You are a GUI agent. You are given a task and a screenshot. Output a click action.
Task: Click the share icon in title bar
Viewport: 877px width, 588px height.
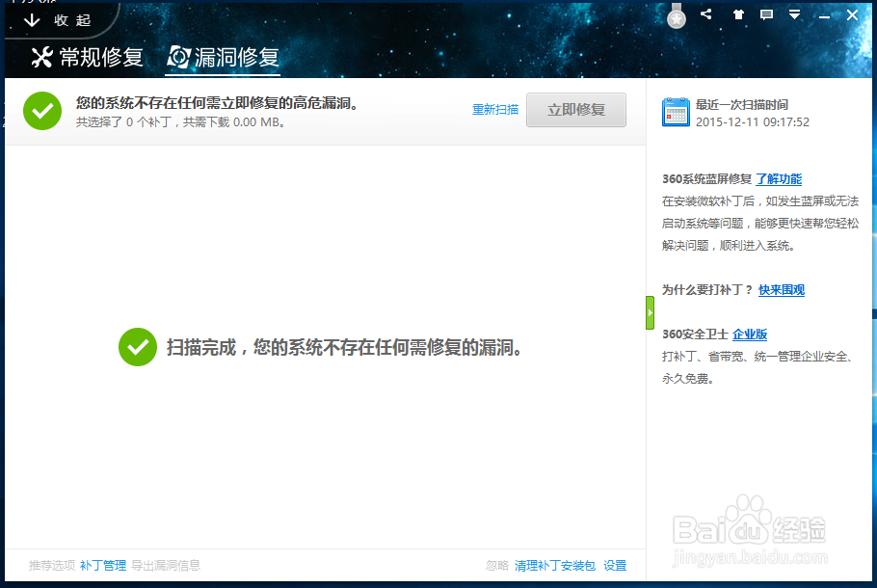coord(706,14)
